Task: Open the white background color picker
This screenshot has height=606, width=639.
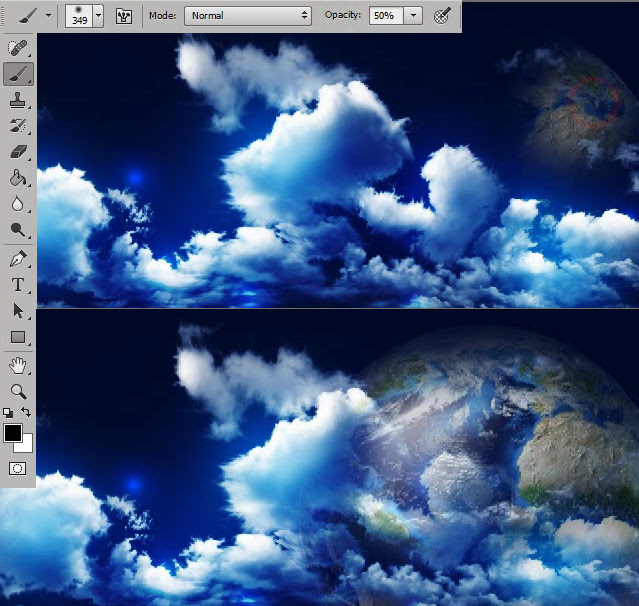Action: coord(27,447)
